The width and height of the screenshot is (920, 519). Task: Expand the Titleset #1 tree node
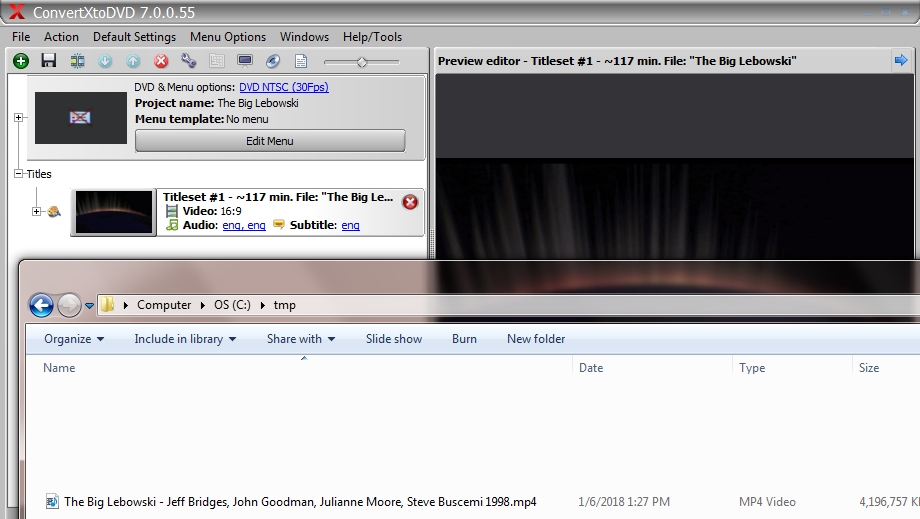[36, 211]
